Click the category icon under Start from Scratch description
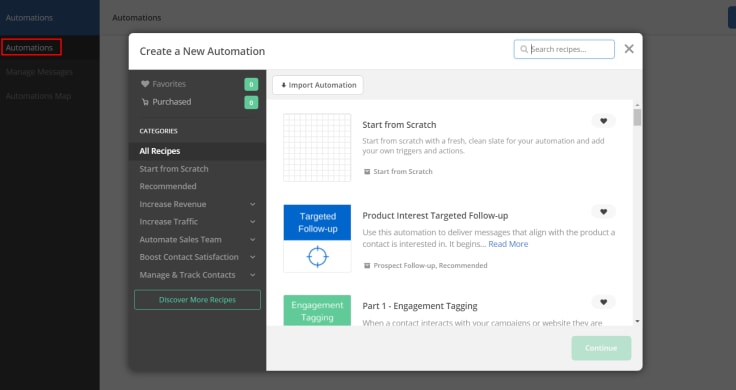The image size is (736, 390). [367, 172]
